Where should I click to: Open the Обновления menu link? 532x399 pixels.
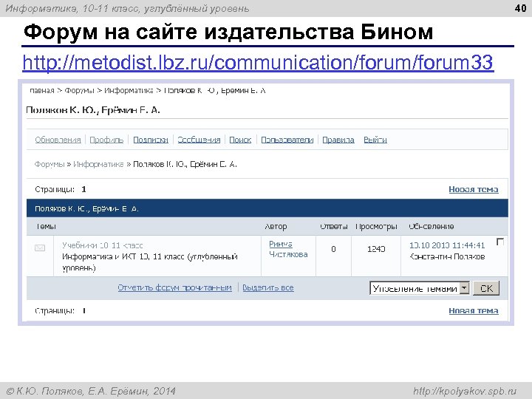pos(58,140)
